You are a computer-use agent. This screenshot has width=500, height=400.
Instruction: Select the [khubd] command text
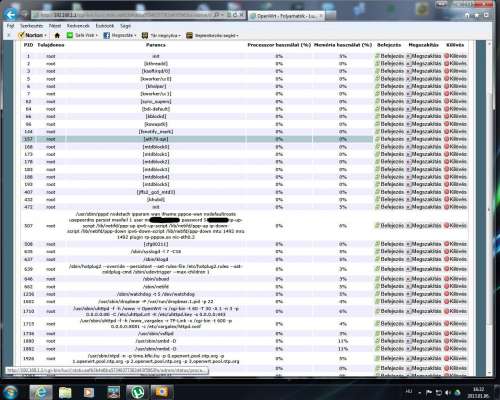pos(156,199)
